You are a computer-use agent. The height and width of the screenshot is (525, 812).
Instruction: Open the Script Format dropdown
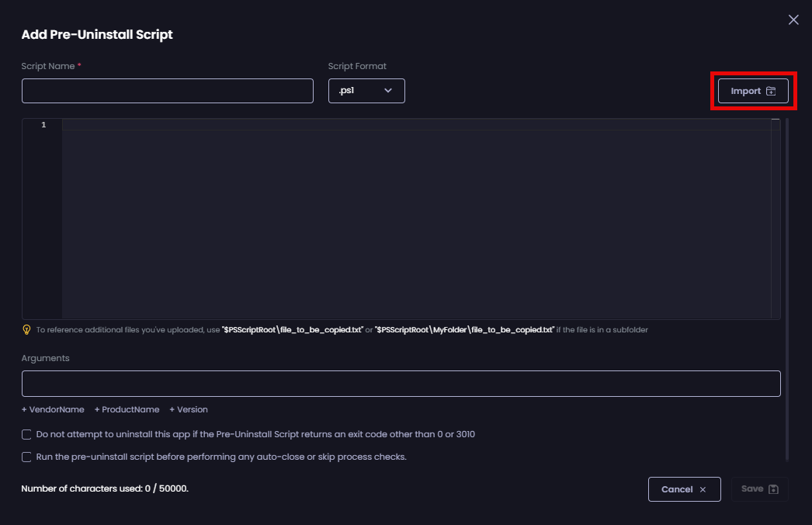366,90
